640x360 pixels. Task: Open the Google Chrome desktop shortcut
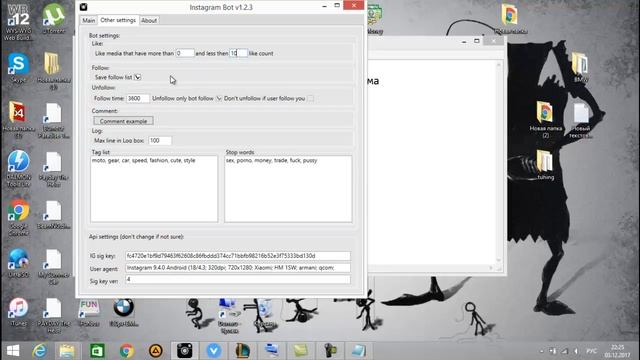click(18, 216)
